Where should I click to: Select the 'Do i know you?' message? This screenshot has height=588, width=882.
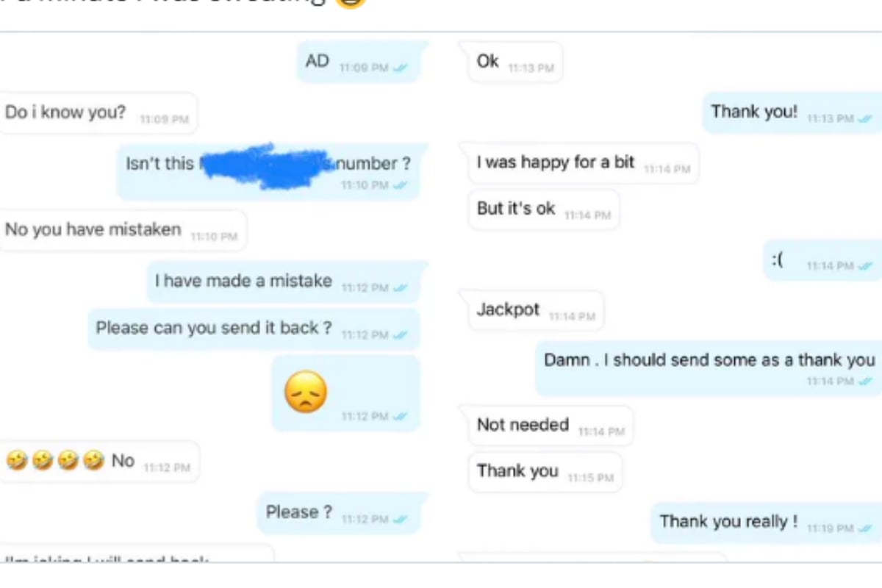97,113
